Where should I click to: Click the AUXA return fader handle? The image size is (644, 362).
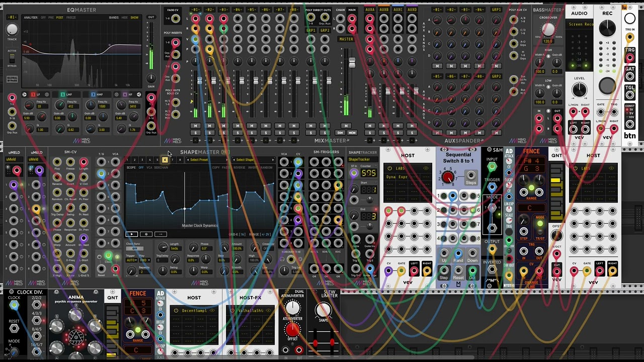click(x=373, y=92)
